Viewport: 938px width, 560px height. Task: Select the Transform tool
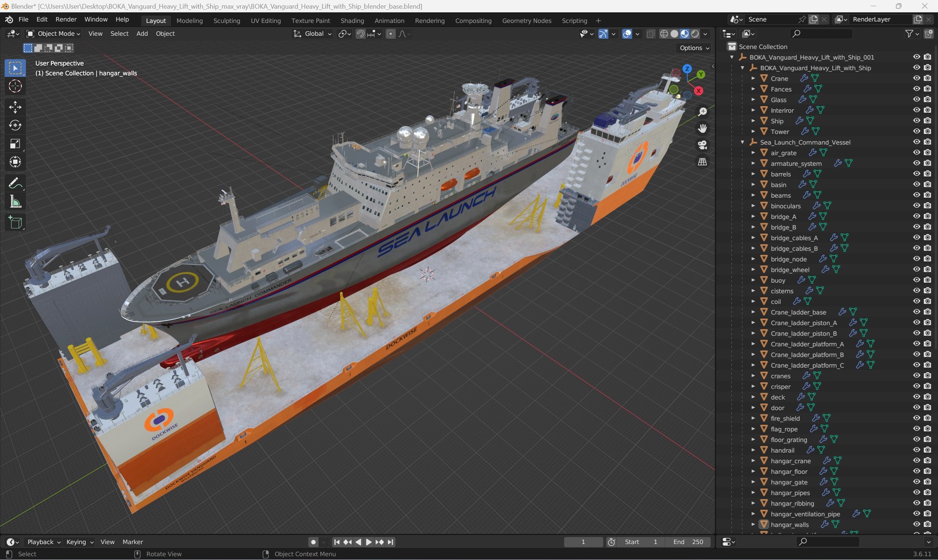[x=15, y=162]
